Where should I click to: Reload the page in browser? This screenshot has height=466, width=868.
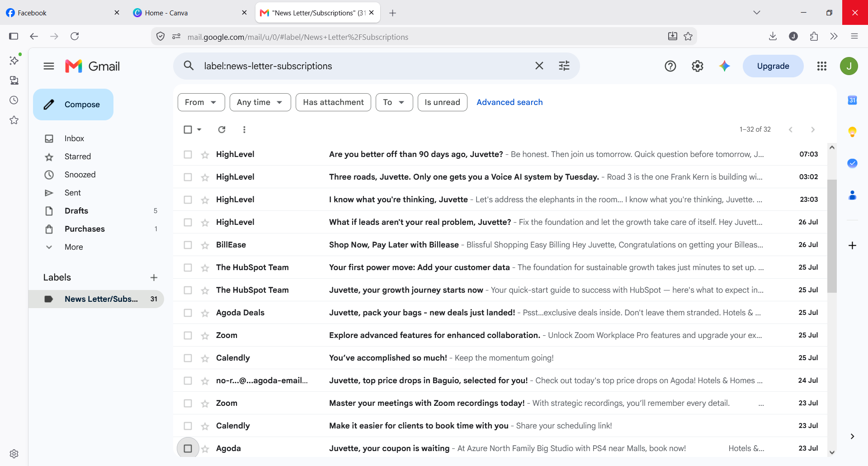pyautogui.click(x=75, y=36)
